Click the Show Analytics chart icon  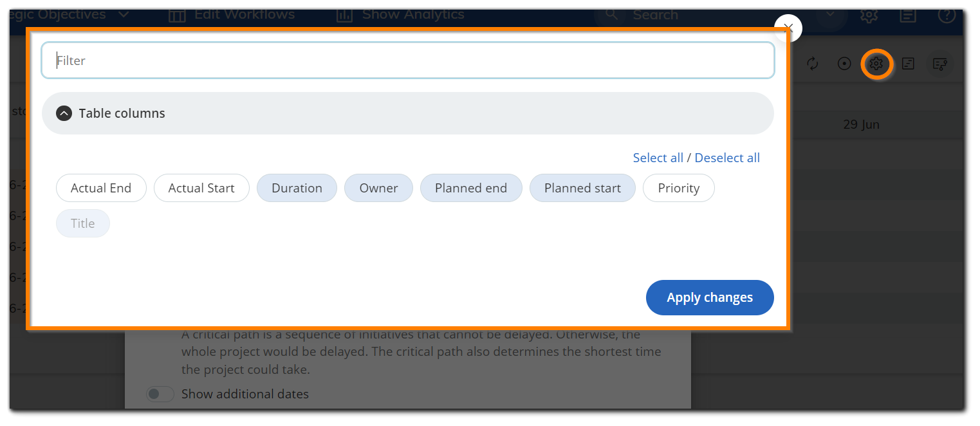pos(345,15)
